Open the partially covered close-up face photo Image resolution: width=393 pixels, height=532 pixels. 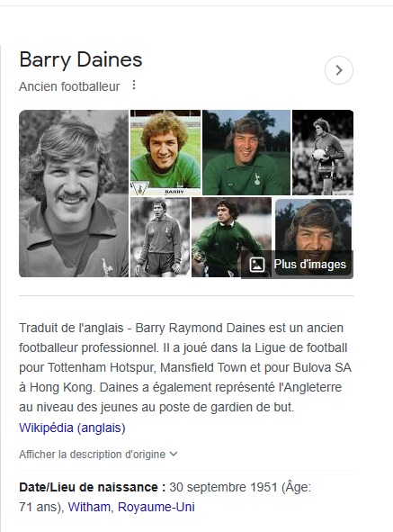pyautogui.click(x=313, y=225)
